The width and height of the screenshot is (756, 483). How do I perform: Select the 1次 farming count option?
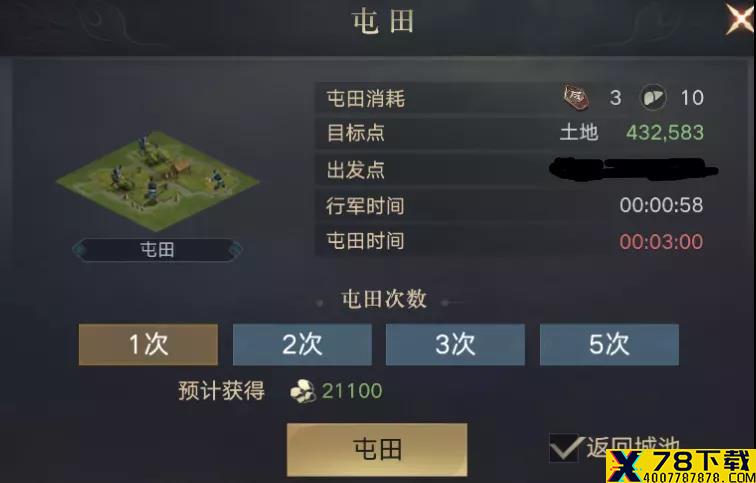tap(148, 344)
